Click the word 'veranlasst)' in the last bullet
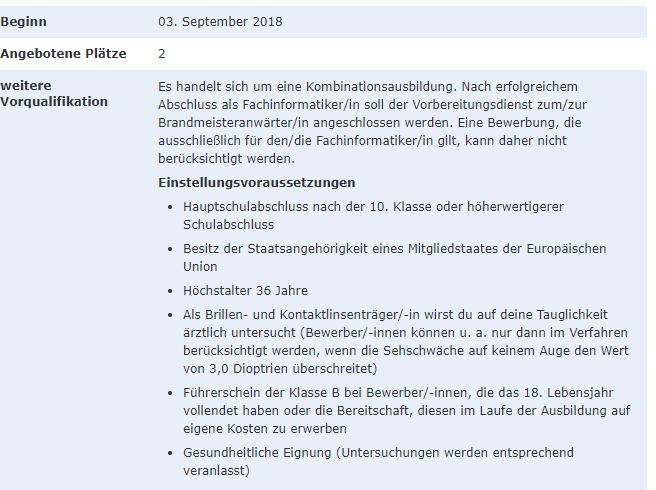 click(216, 471)
